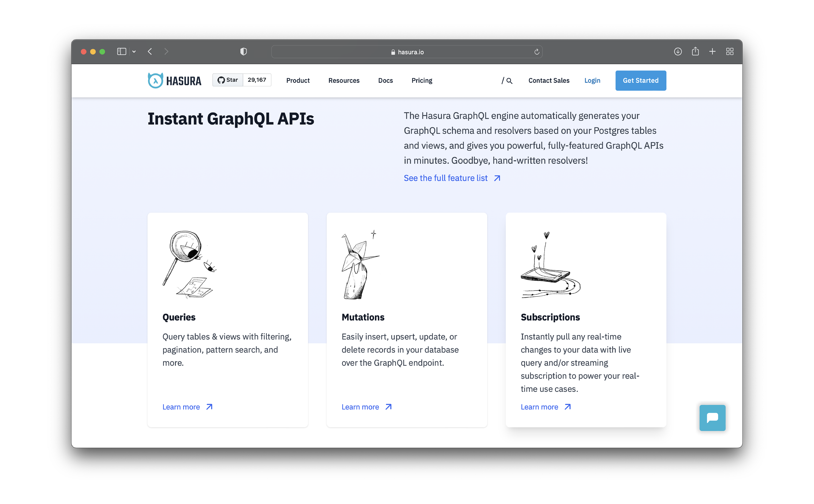Open Safari downloads icon
The height and width of the screenshot is (504, 814).
[678, 52]
